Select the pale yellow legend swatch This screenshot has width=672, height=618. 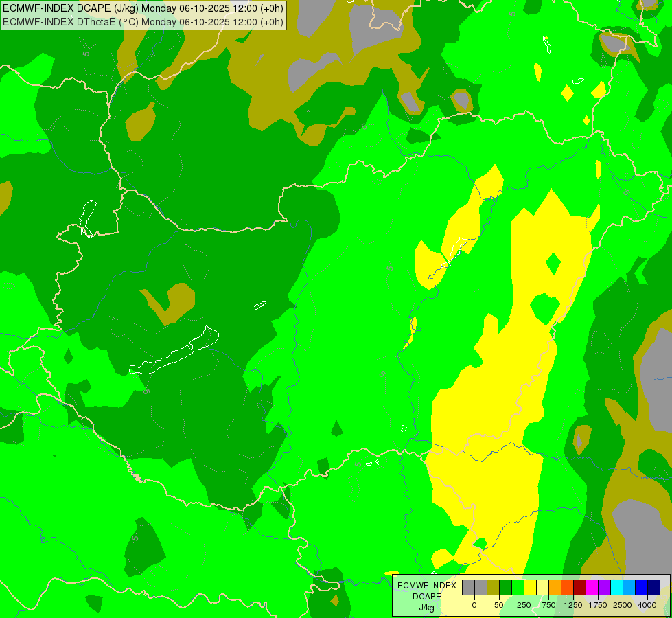(542, 587)
